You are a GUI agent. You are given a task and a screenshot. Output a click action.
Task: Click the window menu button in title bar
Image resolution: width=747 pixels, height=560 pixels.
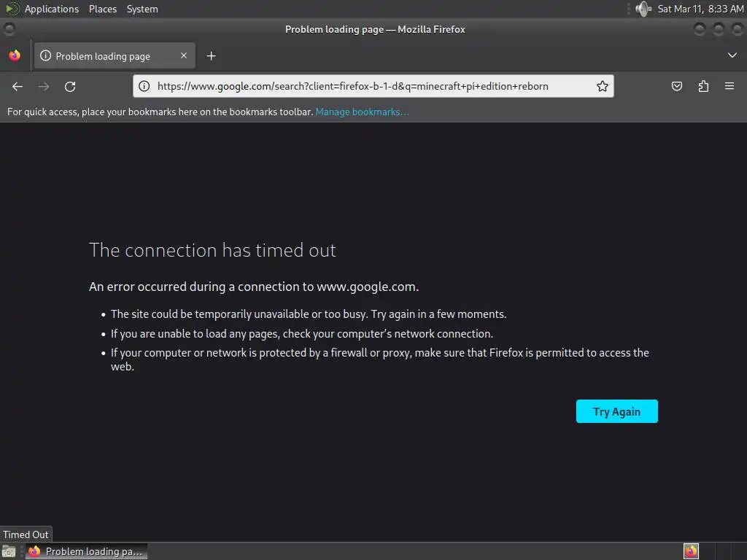coord(9,29)
